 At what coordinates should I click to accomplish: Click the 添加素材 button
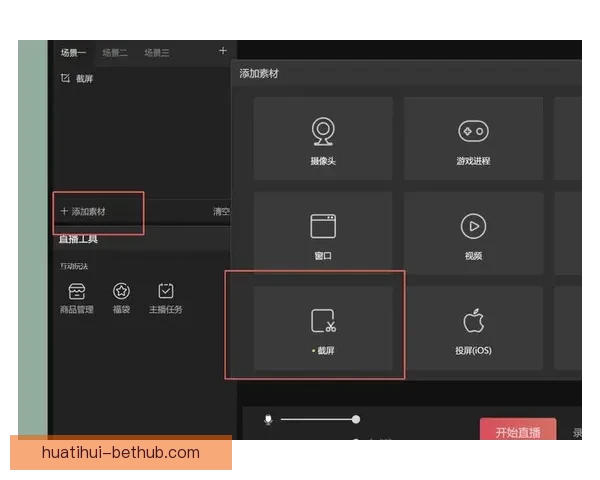[x=83, y=211]
